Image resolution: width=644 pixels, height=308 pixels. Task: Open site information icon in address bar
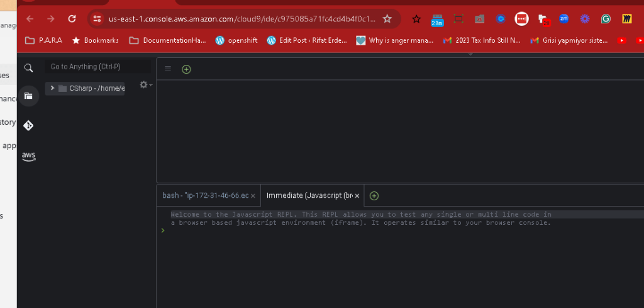pos(97,18)
